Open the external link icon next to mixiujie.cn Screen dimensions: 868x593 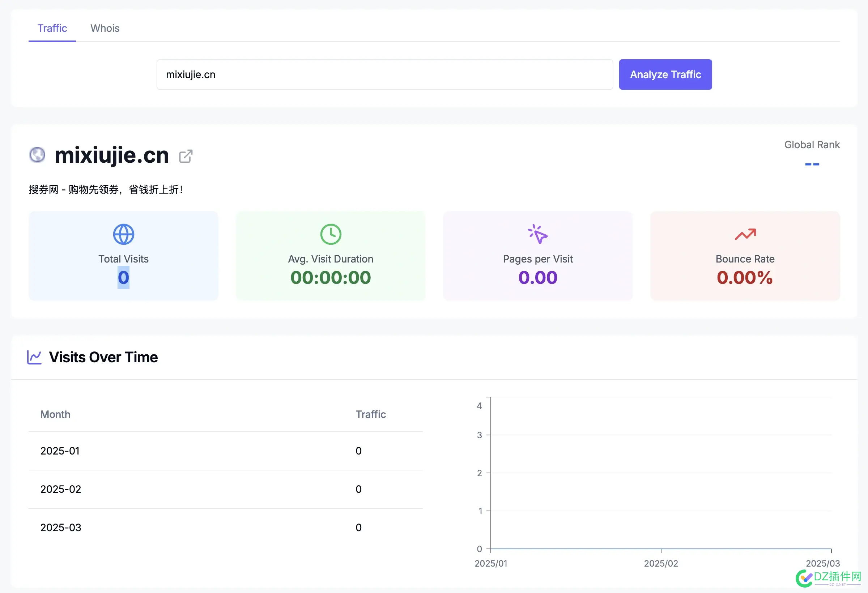coord(186,156)
